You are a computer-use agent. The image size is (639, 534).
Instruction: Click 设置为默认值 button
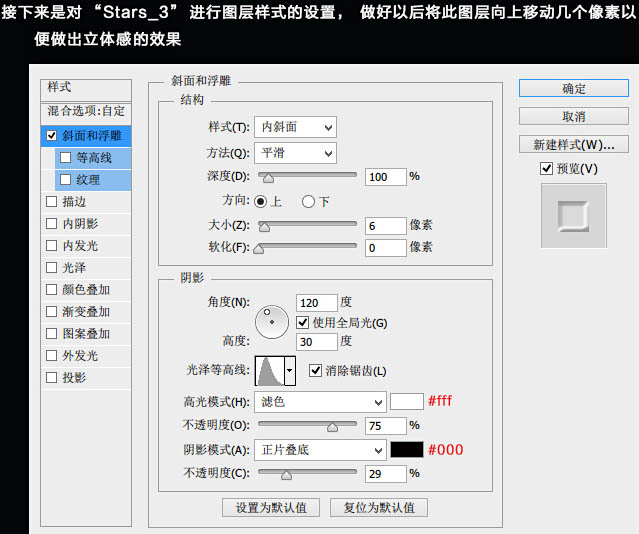[271, 508]
